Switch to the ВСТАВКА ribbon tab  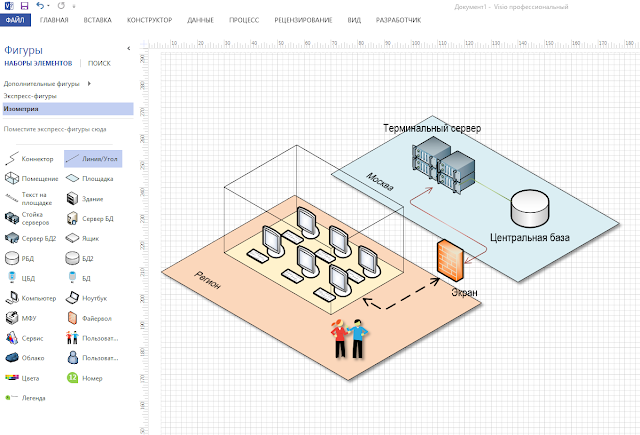click(98, 20)
